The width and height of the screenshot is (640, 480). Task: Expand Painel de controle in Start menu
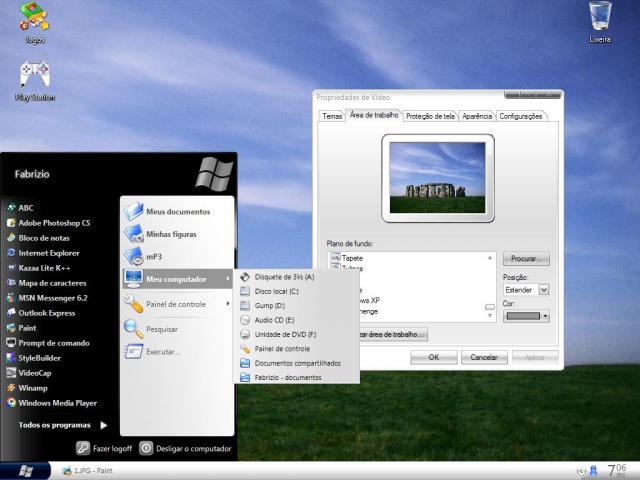tap(177, 304)
